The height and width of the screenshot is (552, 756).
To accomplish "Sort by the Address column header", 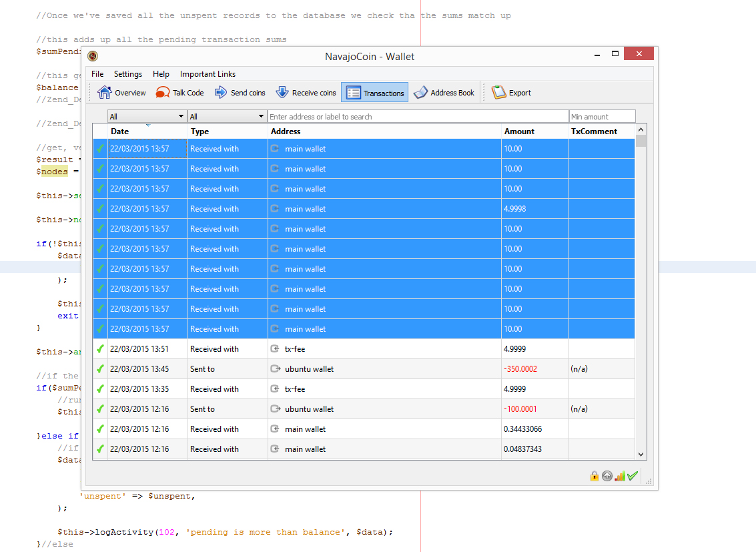I will 384,131.
